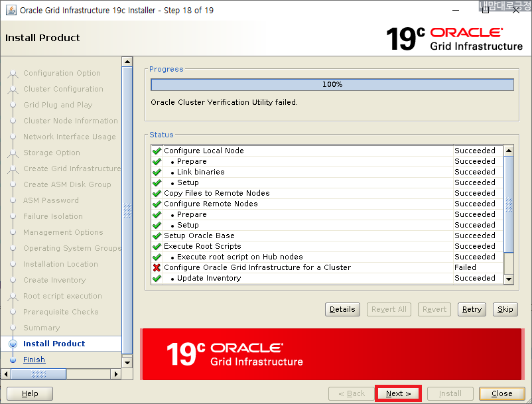532x404 pixels.
Task: Click the disabled Revert All button
Action: click(389, 309)
